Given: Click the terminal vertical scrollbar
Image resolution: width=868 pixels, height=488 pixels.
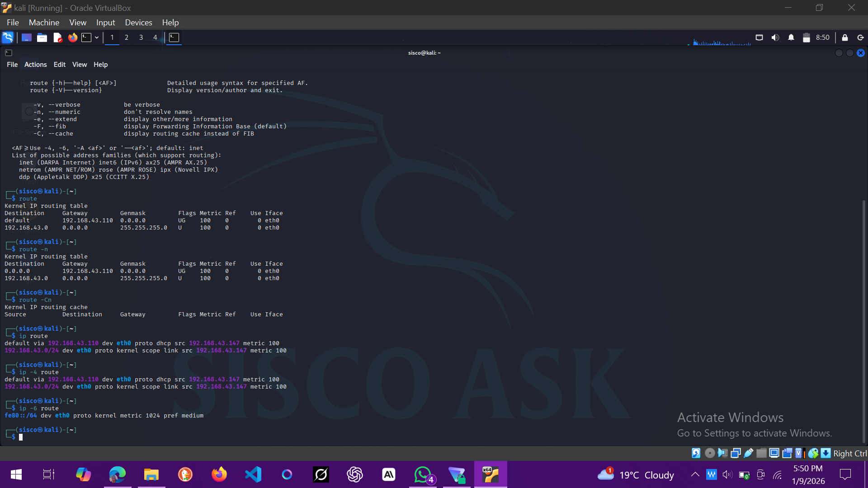Looking at the screenshot, I should pos(864,321).
